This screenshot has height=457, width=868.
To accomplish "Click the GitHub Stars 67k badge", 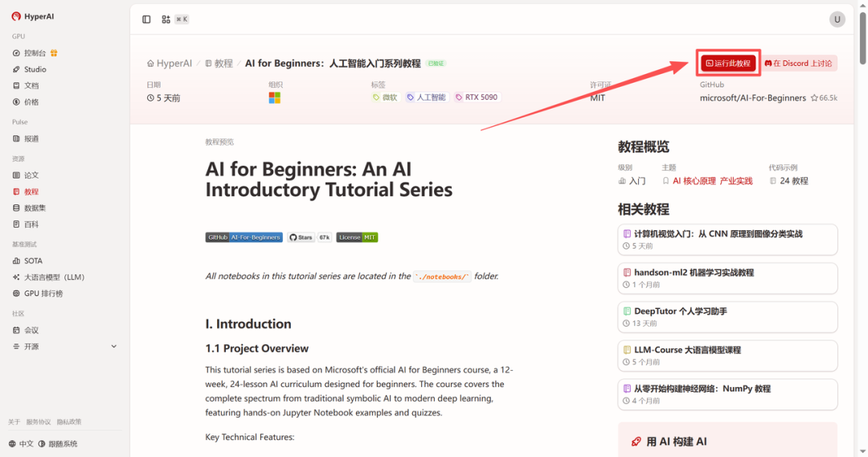I will pos(309,237).
